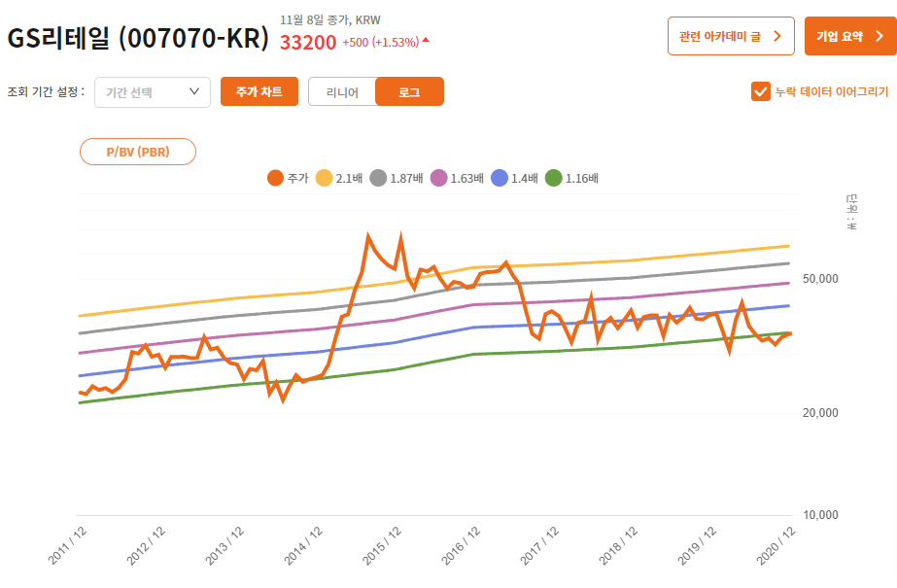Click the 2020 / 12 x-axis label
This screenshot has width=897, height=588.
point(776,545)
